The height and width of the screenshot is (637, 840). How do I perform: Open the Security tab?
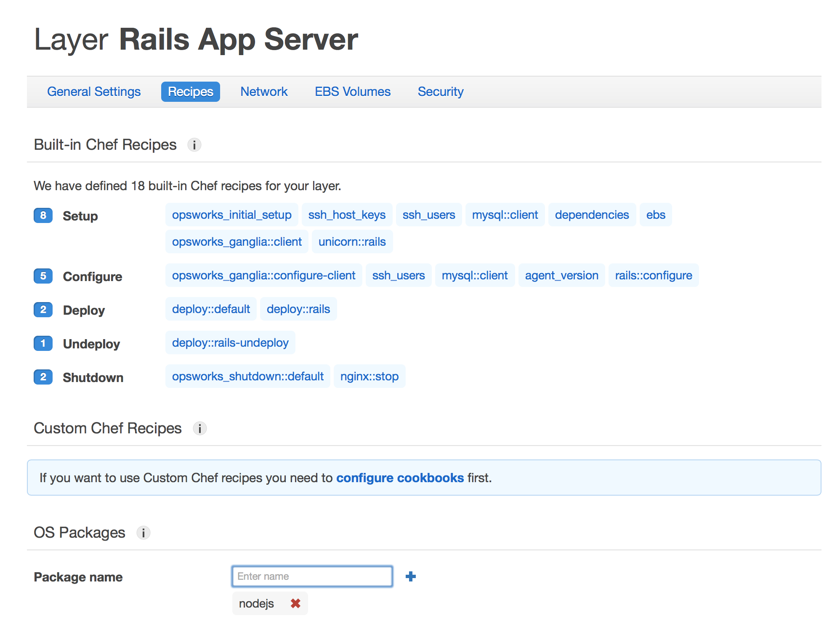click(441, 92)
